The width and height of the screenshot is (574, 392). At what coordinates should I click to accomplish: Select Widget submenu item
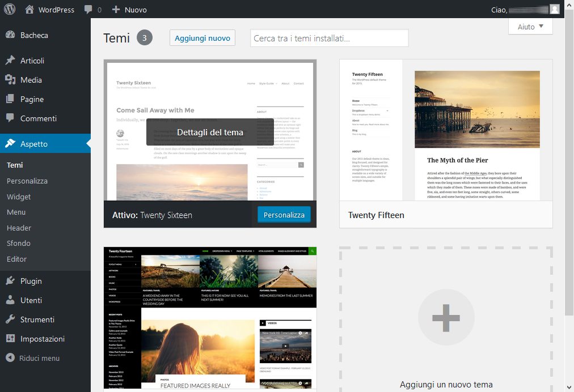(19, 197)
